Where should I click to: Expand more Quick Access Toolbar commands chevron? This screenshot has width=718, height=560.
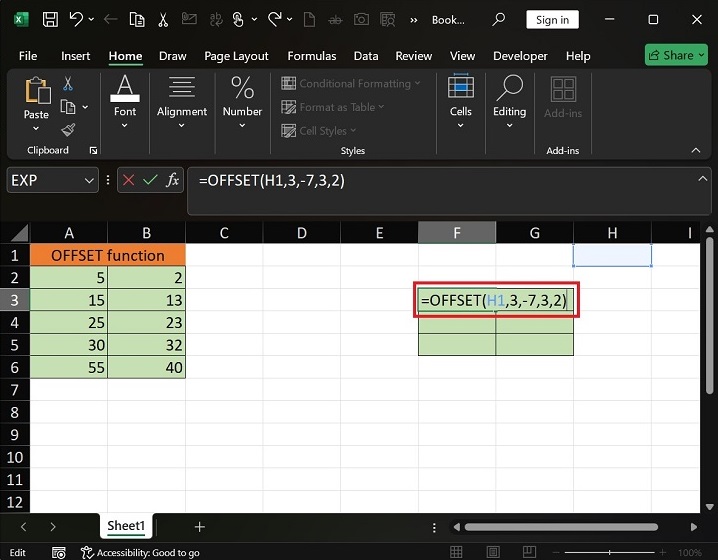[413, 20]
